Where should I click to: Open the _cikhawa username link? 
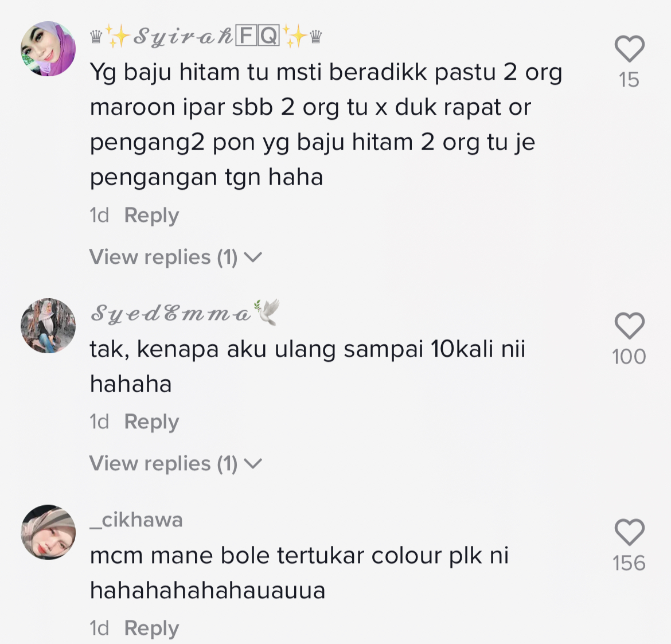tap(136, 520)
